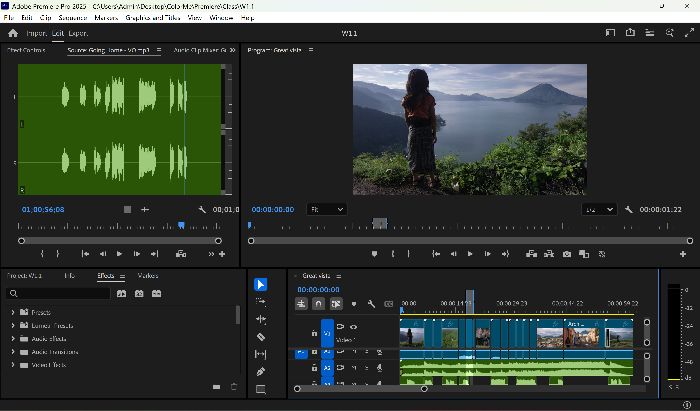Play the Program monitor sequence
This screenshot has width=700, height=411.
(x=470, y=254)
